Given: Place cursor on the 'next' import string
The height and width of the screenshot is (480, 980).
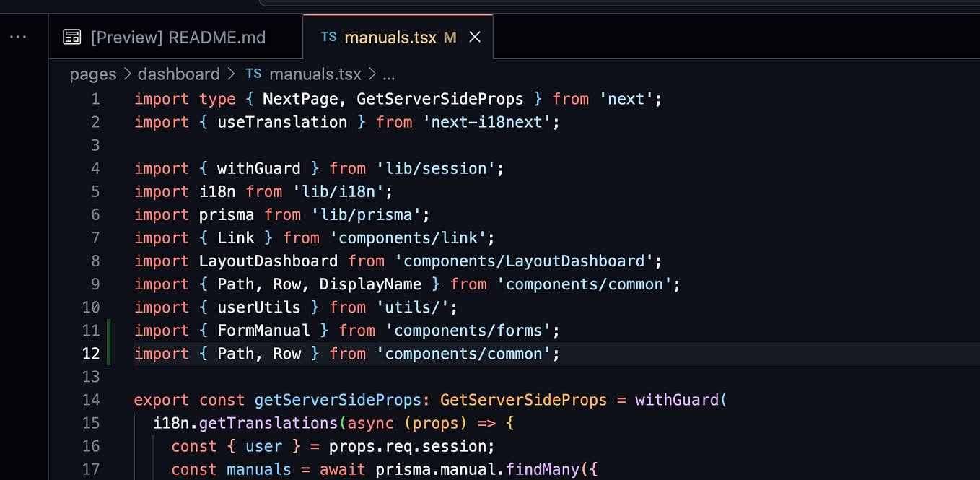Looking at the screenshot, I should click(626, 99).
